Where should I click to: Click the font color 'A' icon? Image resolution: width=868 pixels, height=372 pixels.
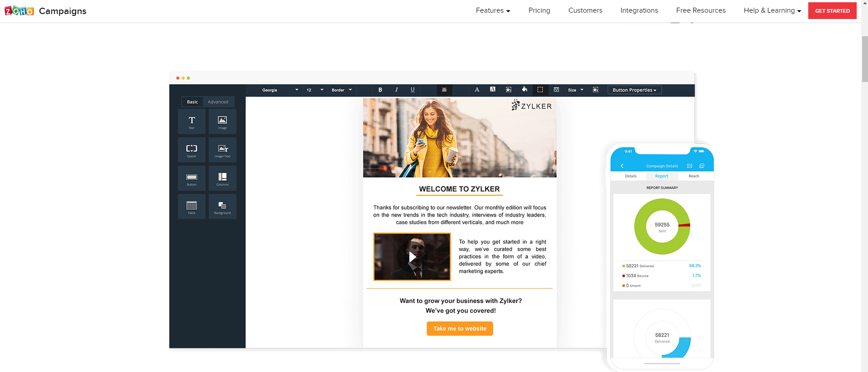[477, 90]
